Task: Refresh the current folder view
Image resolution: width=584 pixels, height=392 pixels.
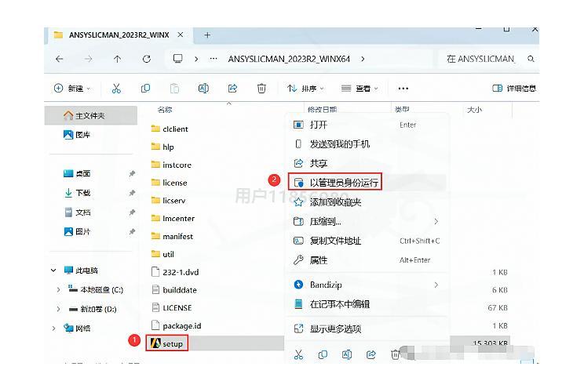Action: click(146, 59)
